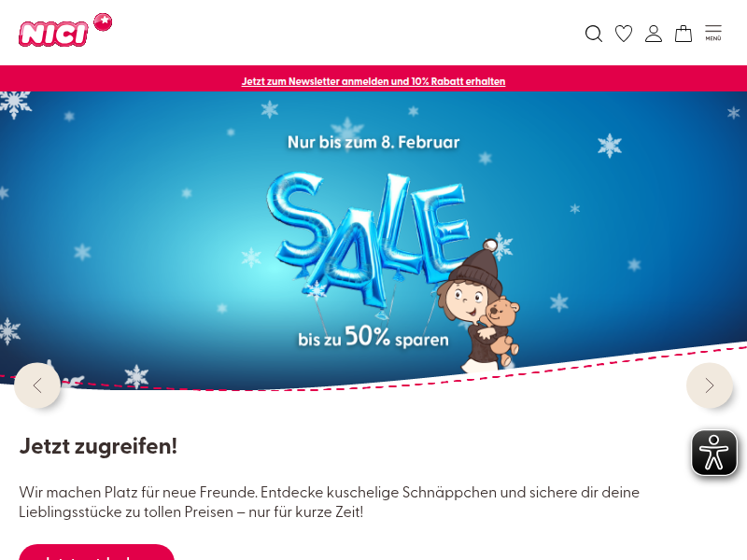Click the 'Jetzt zugreifen!' heading

pos(98,447)
